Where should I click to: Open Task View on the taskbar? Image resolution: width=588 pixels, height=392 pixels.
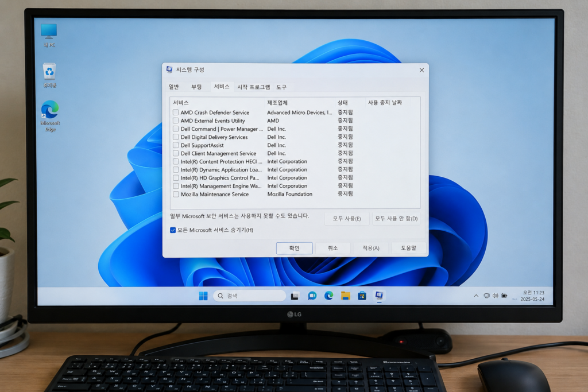click(295, 296)
